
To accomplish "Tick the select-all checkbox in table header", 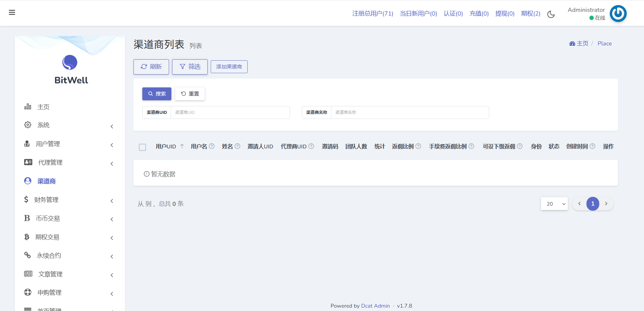I will pyautogui.click(x=142, y=147).
